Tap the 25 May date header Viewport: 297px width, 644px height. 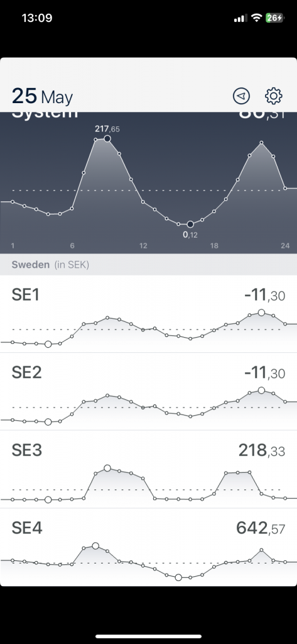point(42,96)
